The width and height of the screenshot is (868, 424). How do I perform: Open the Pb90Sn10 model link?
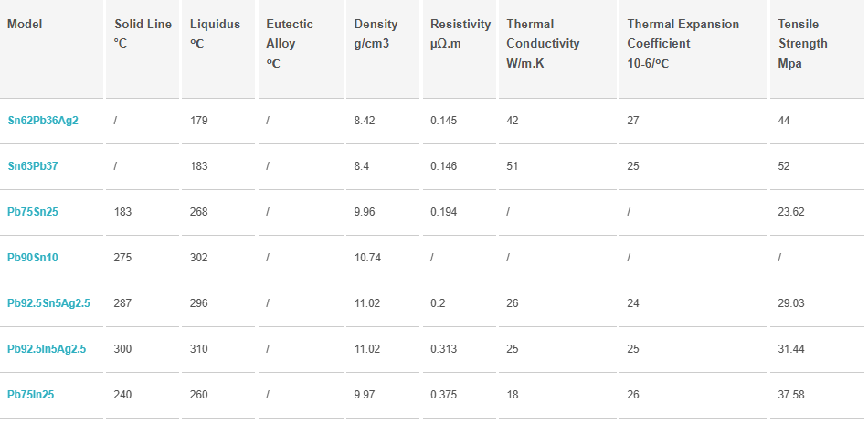[33, 258]
